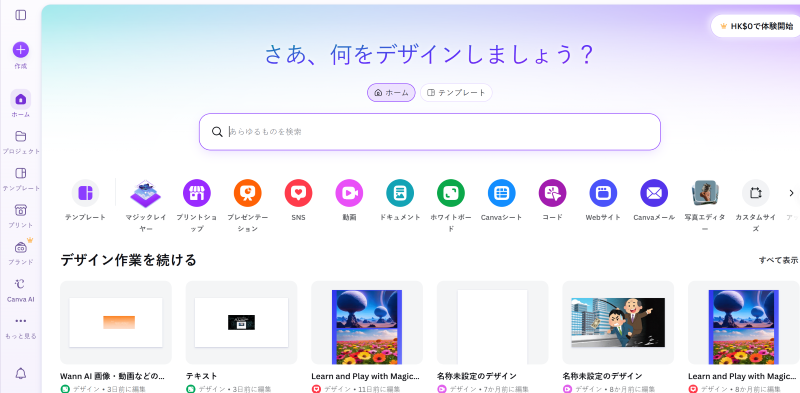Click the search magnifier icon
The width and height of the screenshot is (800, 393).
217,132
